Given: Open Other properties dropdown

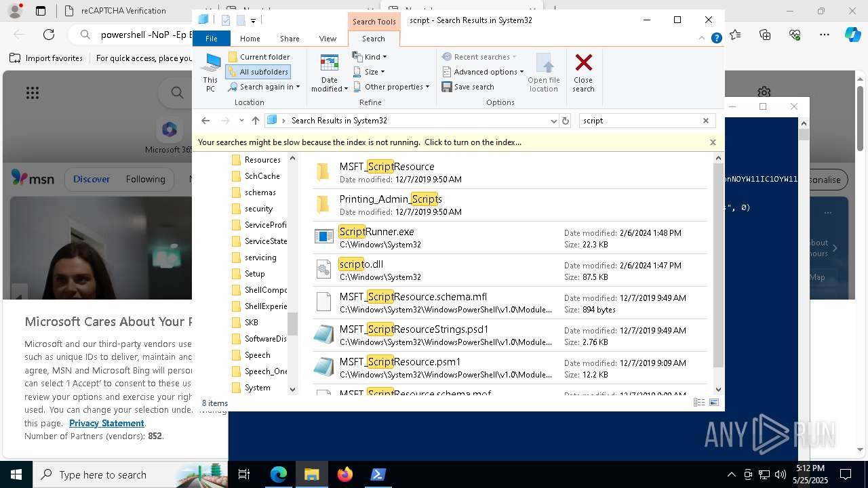Looking at the screenshot, I should [391, 87].
